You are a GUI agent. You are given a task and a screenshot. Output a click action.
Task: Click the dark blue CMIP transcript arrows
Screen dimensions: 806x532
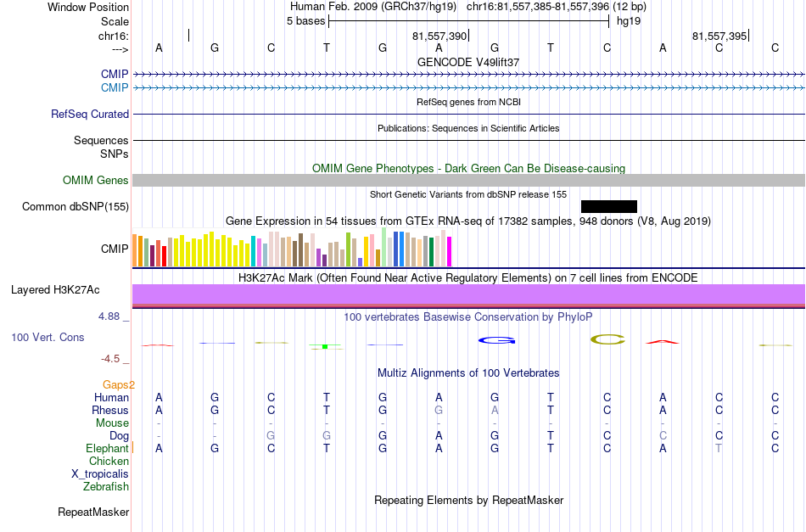pyautogui.click(x=468, y=75)
